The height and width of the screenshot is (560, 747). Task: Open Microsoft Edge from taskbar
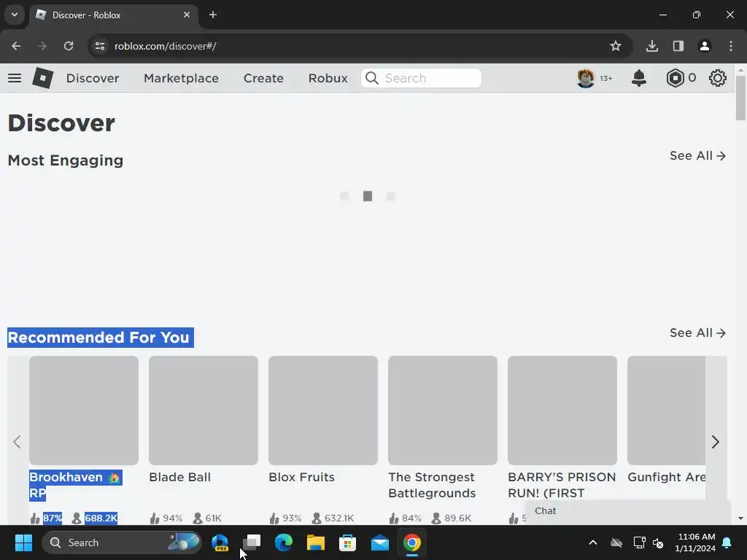[284, 542]
